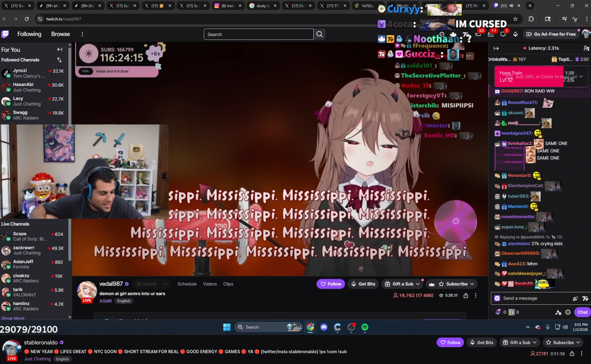Viewport: 591px width, 364px height.
Task: Open chat settings gear icon
Action: [568, 312]
